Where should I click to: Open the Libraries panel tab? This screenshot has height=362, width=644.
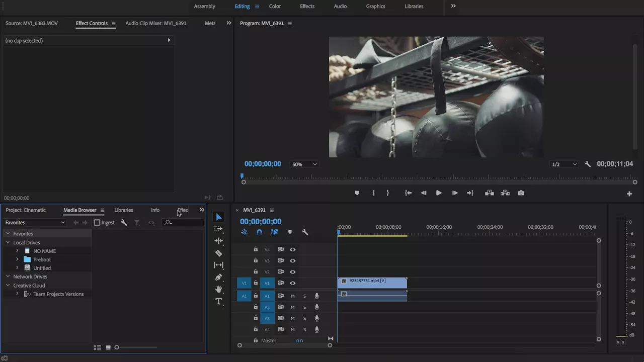click(x=124, y=210)
